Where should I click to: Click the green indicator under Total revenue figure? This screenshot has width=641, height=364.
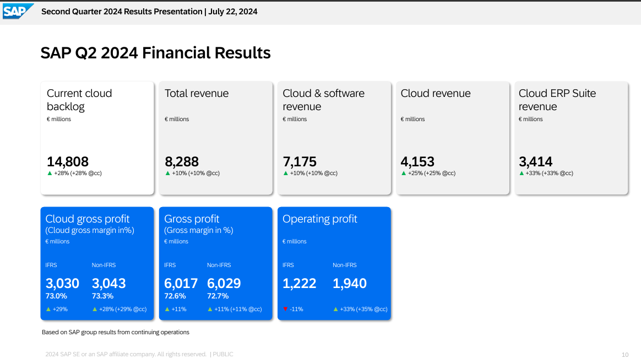pyautogui.click(x=167, y=173)
